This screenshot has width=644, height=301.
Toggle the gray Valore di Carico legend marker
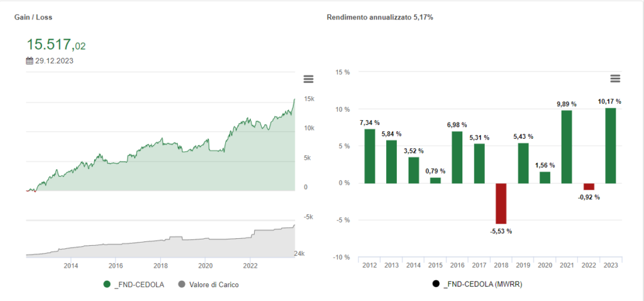(x=182, y=285)
